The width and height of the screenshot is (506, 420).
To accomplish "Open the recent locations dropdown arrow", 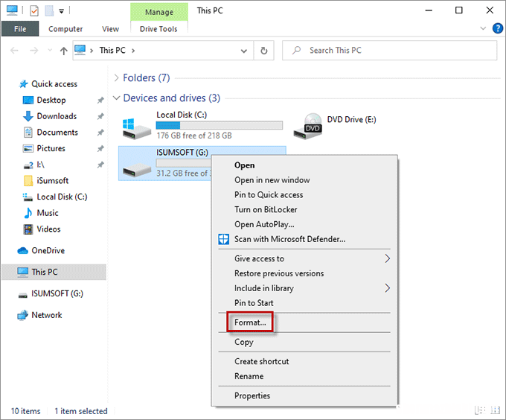I will coord(50,51).
